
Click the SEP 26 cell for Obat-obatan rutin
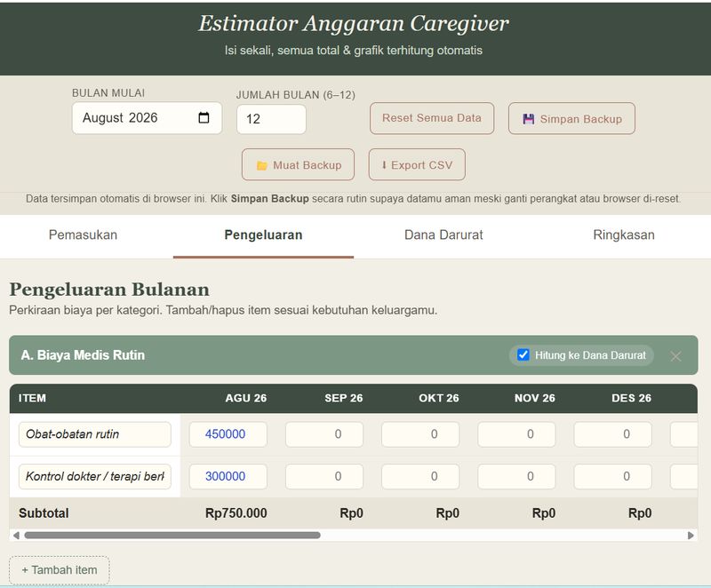click(x=324, y=434)
